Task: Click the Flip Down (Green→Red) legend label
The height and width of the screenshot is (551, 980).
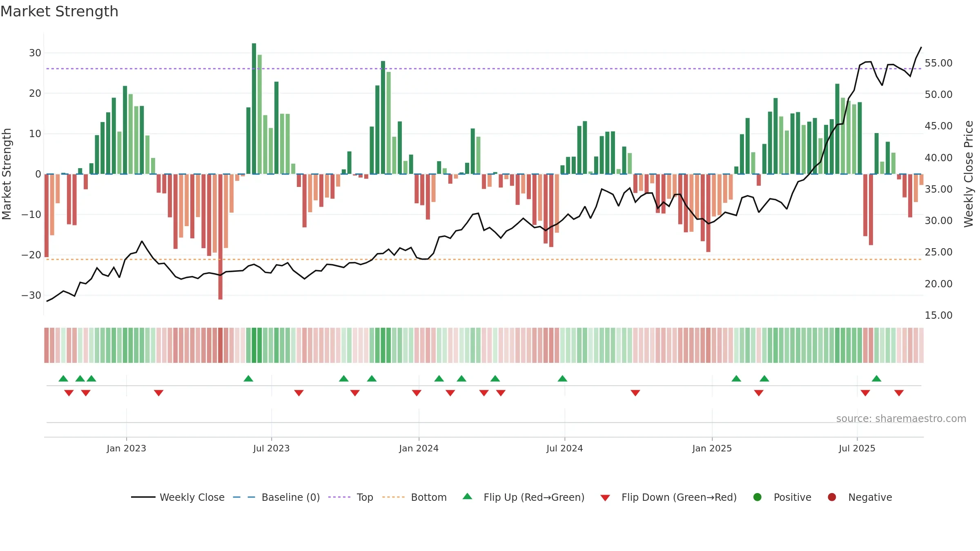Action: [679, 497]
